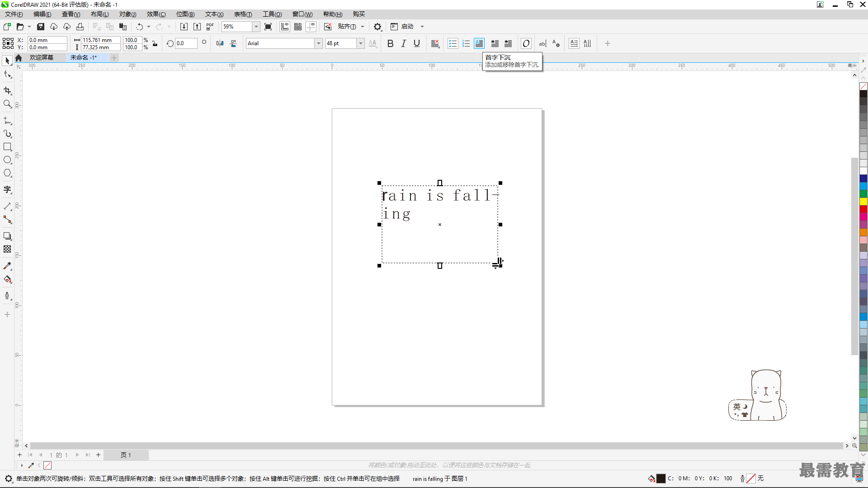Toggle Drop Cap on text
Viewport: 868px width, 488px height.
point(479,43)
